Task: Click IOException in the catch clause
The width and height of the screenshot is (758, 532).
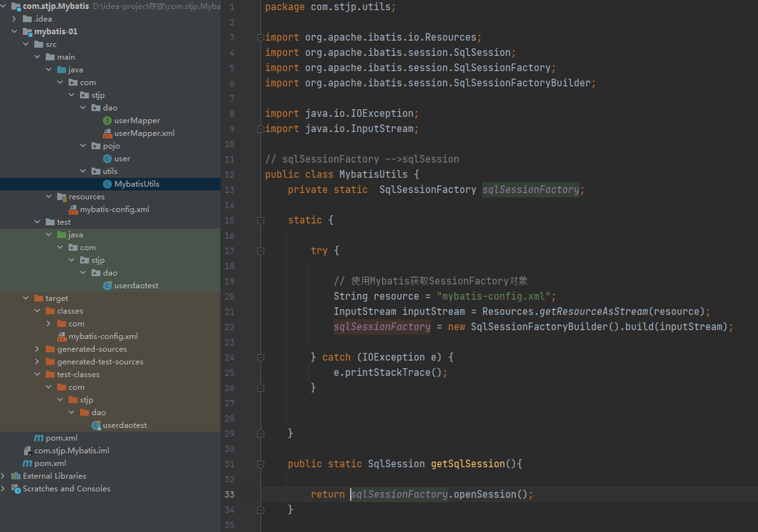Action: pos(393,357)
